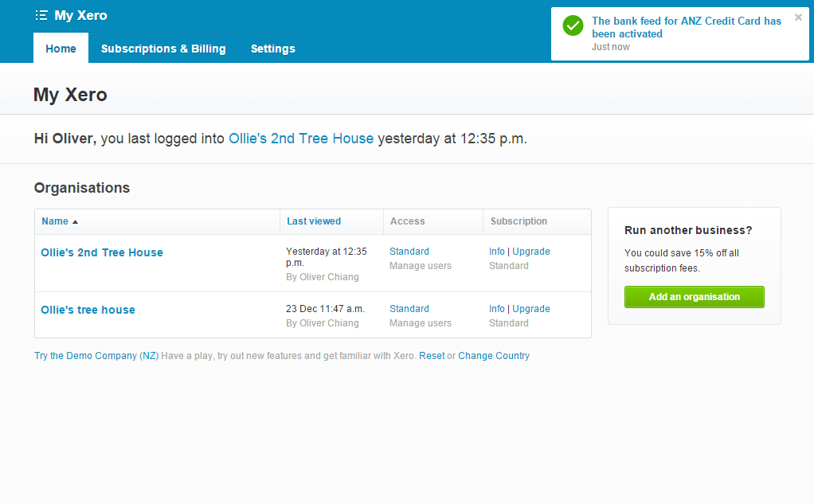Open Ollie's 2nd Tree House organisation row
The height and width of the screenshot is (504, 814).
coord(102,252)
